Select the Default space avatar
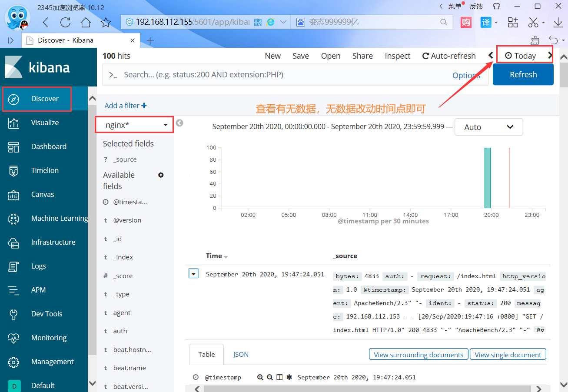568x392 pixels. coord(14,385)
